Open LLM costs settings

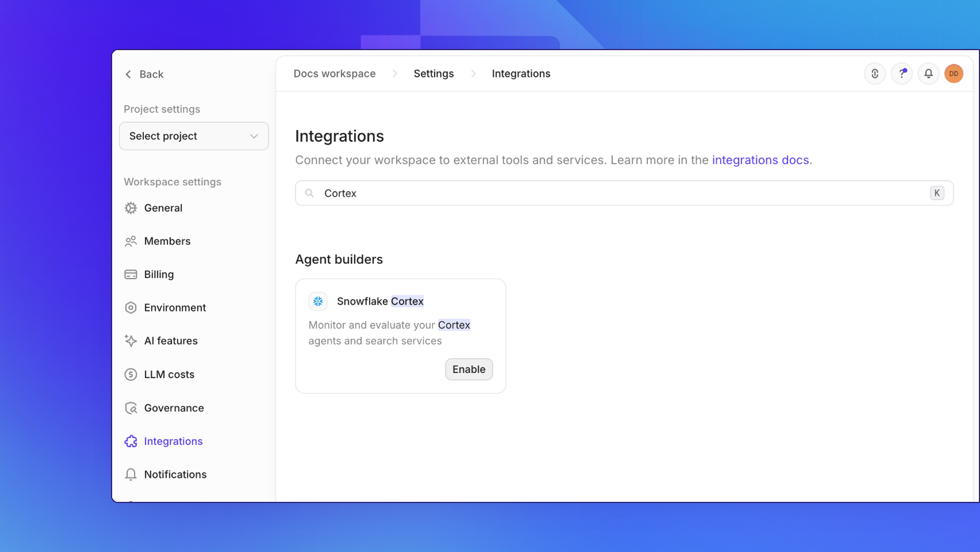[169, 375]
